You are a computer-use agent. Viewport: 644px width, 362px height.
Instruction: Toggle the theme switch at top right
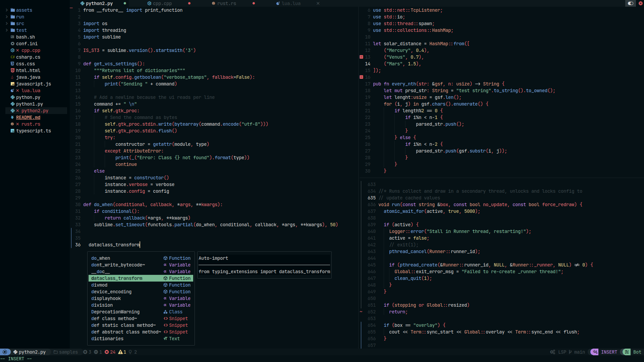[x=631, y=3]
